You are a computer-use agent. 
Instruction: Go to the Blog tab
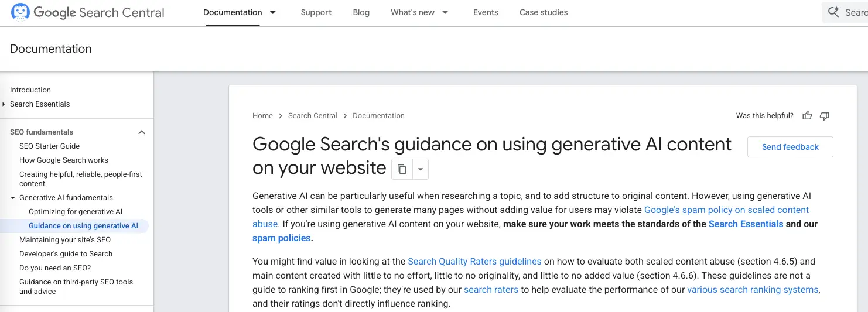tap(361, 12)
